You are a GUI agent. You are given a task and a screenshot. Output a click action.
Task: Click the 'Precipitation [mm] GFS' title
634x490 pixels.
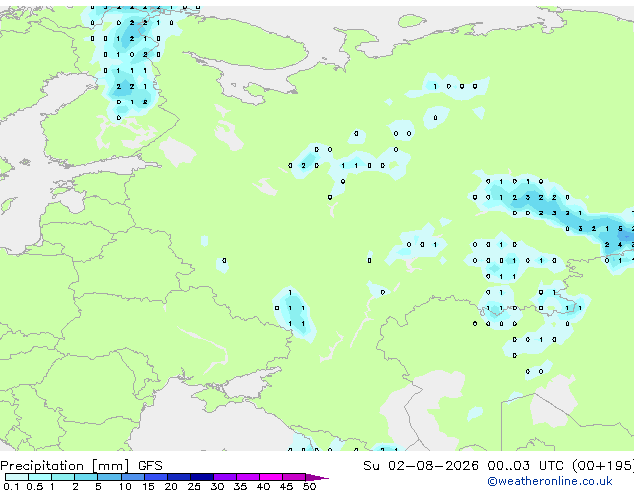pyautogui.click(x=81, y=466)
